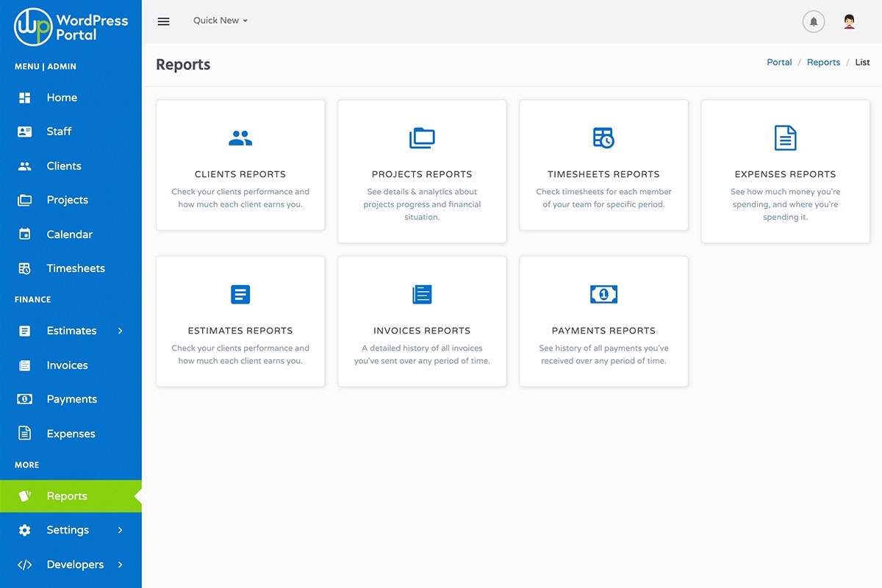The height and width of the screenshot is (588, 882).
Task: Click the Payments Reports banknote icon
Action: tap(603, 294)
